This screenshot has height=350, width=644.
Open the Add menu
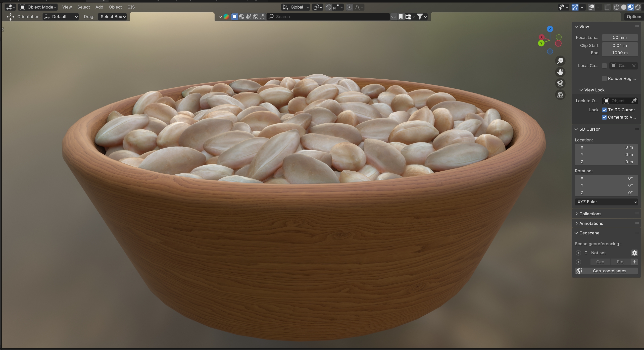point(99,7)
